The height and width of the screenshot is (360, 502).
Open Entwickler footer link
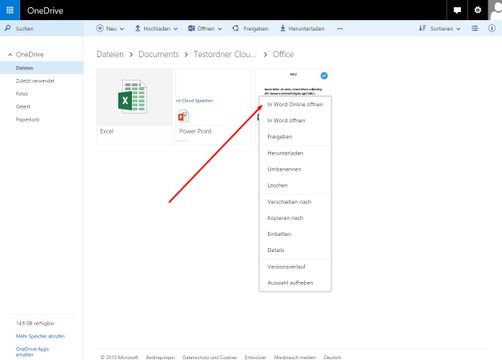255,357
